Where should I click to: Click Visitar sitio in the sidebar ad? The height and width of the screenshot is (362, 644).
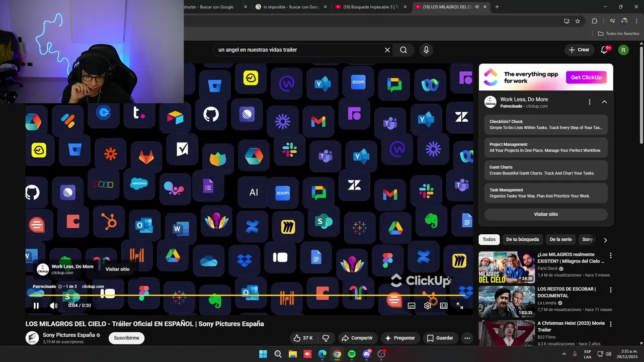[546, 214]
